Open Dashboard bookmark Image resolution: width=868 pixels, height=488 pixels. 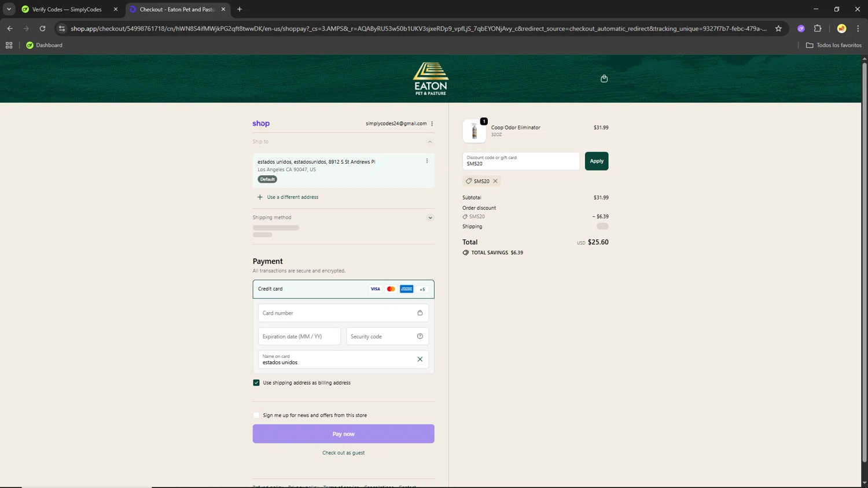coord(44,45)
